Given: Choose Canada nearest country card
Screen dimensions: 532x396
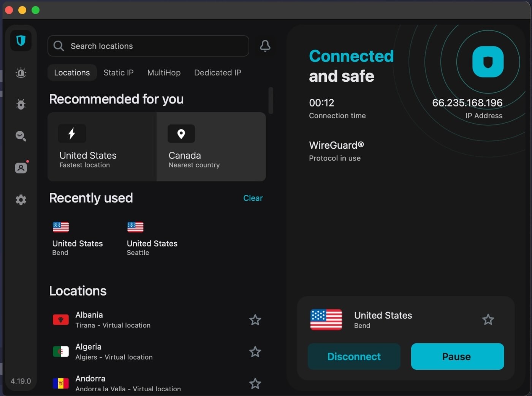Looking at the screenshot, I should tap(211, 147).
